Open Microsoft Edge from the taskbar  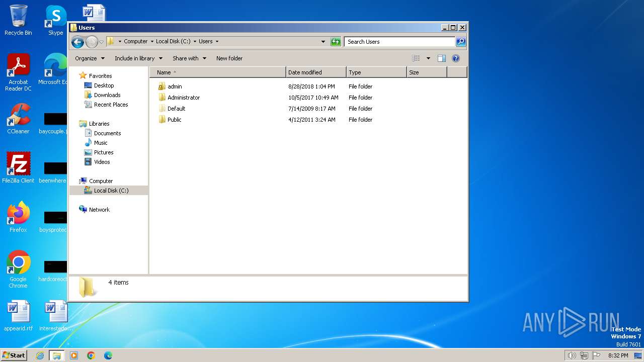108,355
